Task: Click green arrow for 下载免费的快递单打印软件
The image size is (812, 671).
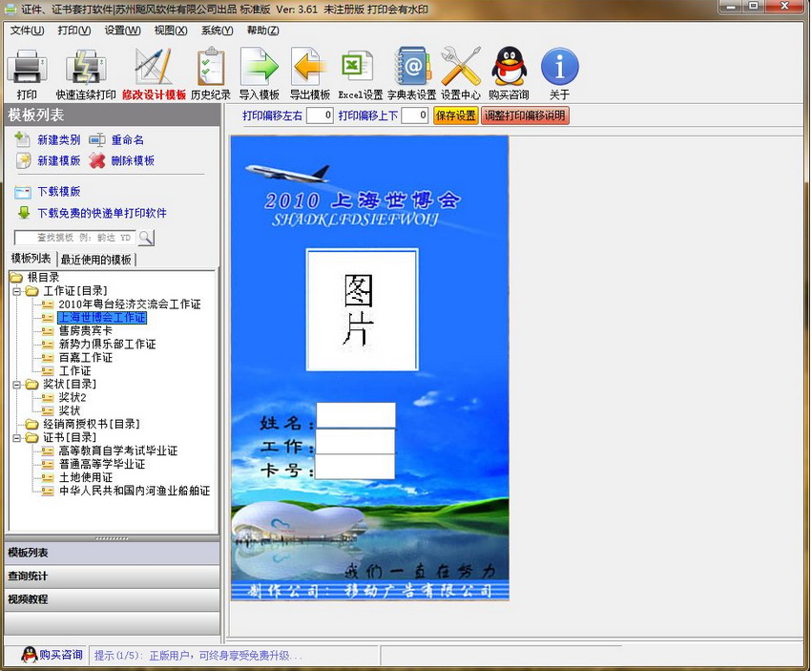Action: [x=24, y=213]
